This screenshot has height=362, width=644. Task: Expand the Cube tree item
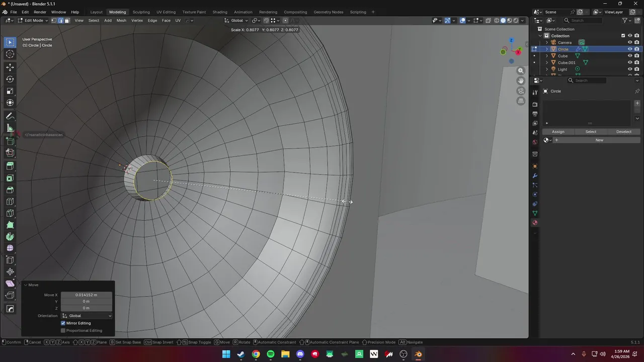547,56
